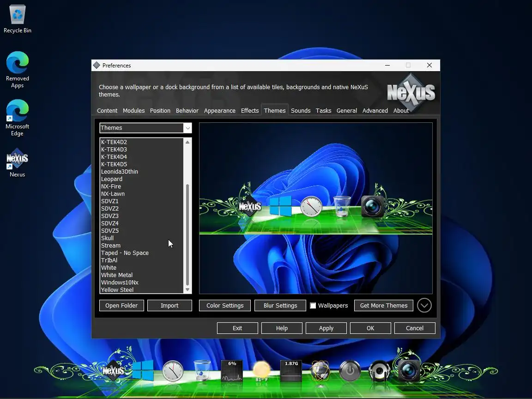Click the Preferences window title icon
Viewport: 532px width, 399px height.
point(97,65)
